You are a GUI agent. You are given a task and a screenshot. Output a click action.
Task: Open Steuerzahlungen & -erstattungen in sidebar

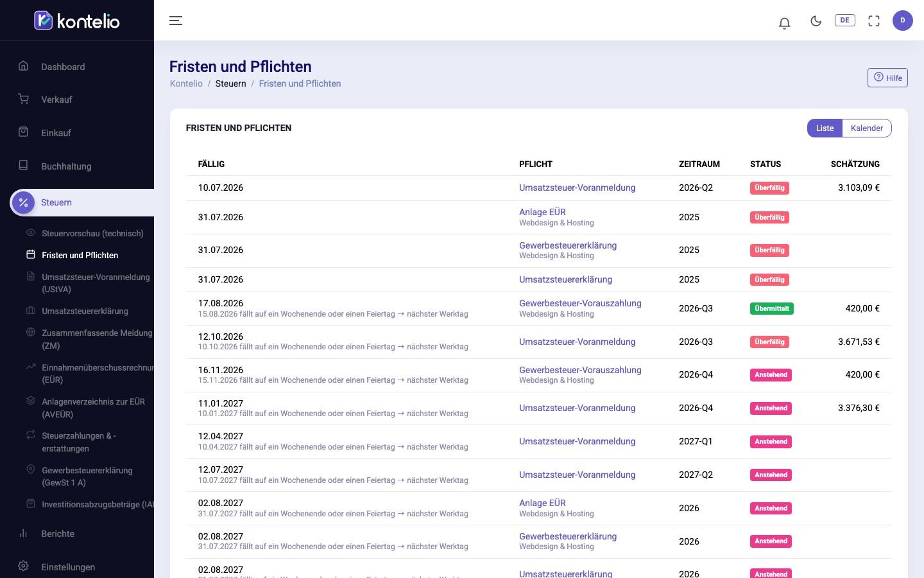pyautogui.click(x=78, y=442)
